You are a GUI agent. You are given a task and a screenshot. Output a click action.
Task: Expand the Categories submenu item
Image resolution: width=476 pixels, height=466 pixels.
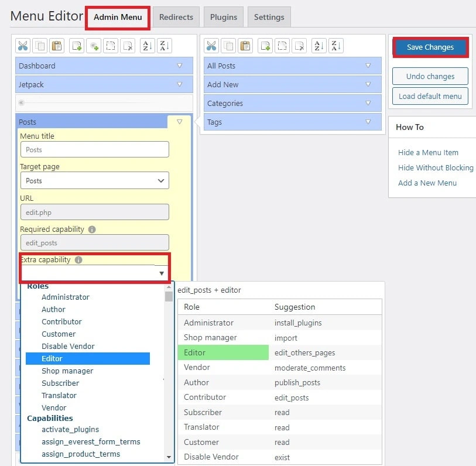coord(368,103)
